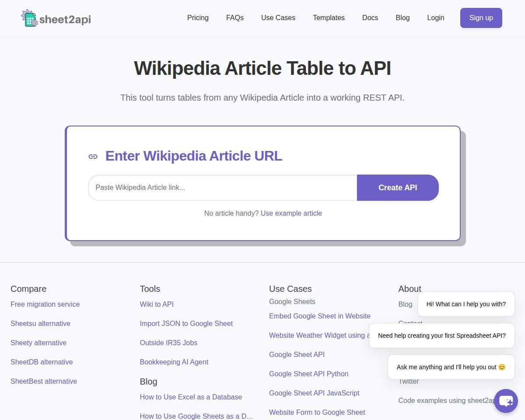Viewport: 525px width, 420px height.
Task: Open Embed Google Sheet in Website
Action: [320, 316]
